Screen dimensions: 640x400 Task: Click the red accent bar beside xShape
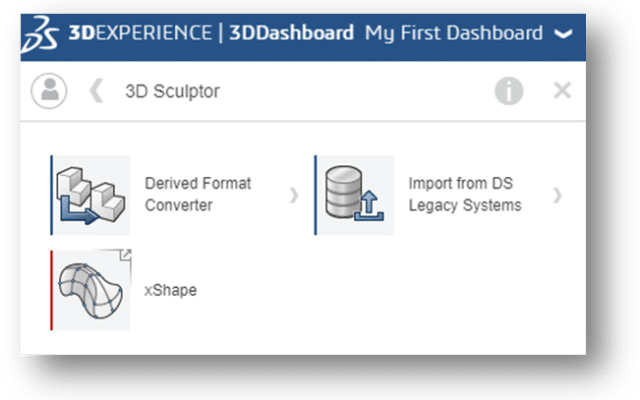51,290
